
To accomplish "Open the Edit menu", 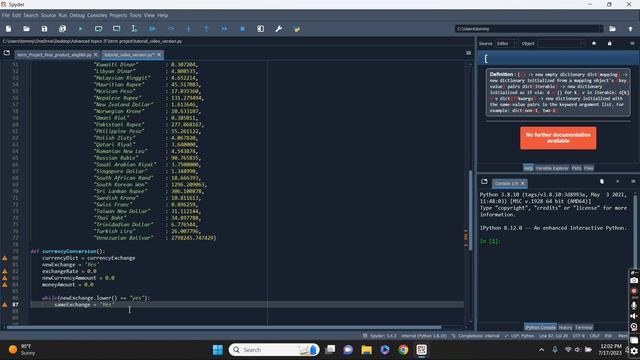I will (x=16, y=15).
